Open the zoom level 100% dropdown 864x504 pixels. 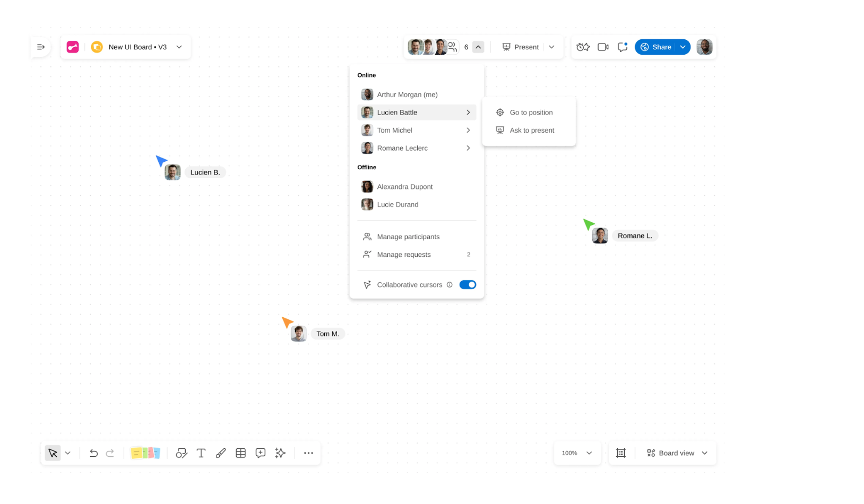point(577,453)
